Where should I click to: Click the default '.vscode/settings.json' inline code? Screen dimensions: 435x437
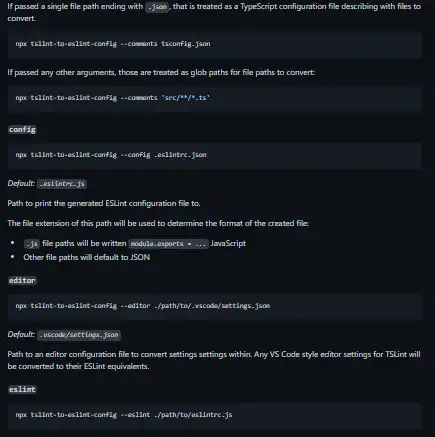tap(79, 335)
